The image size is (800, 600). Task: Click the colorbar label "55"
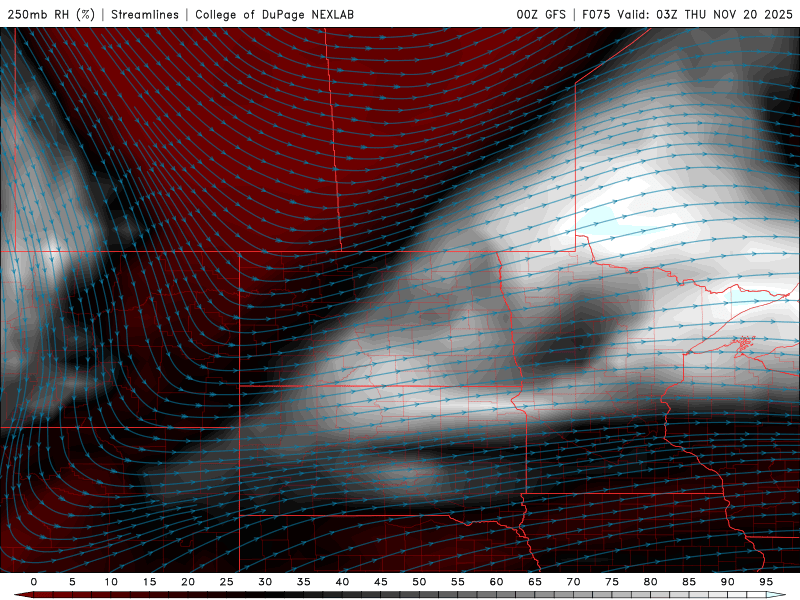click(458, 582)
